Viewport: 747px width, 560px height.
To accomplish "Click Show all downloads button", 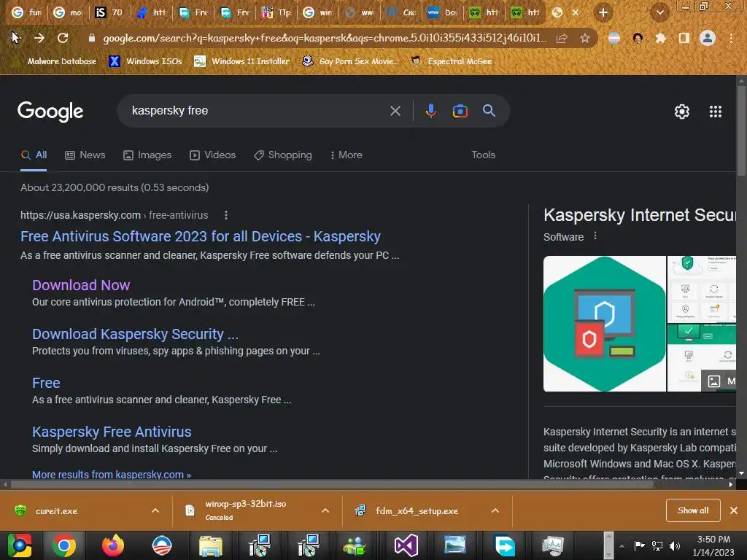I will (x=693, y=510).
